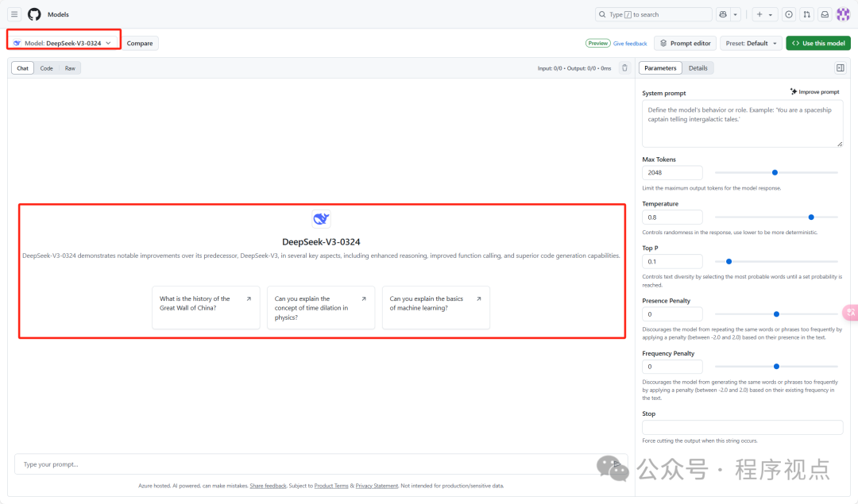Click the Preview badge label
The image size is (858, 504).
point(597,43)
